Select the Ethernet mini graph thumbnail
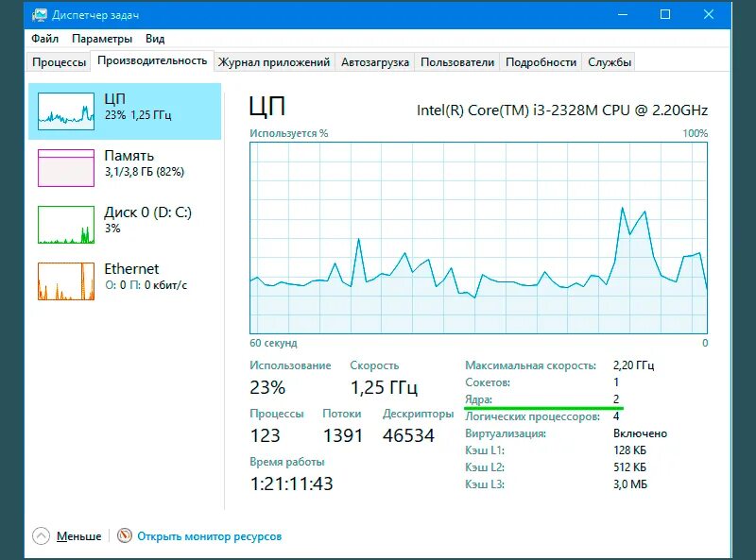Image resolution: width=756 pixels, height=560 pixels. coord(66,281)
